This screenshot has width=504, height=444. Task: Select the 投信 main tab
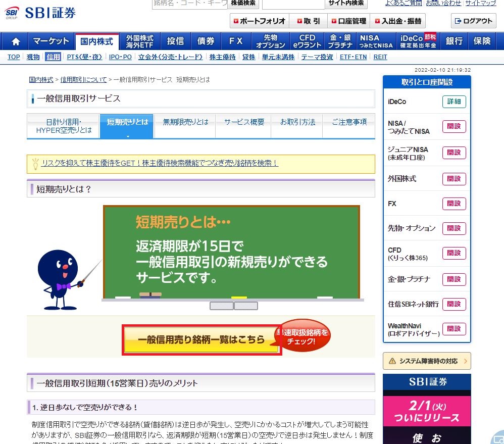(x=176, y=41)
